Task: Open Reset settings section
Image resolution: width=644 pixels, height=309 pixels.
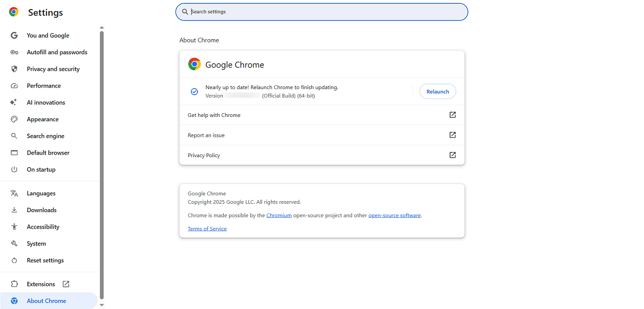Action: 45,260
